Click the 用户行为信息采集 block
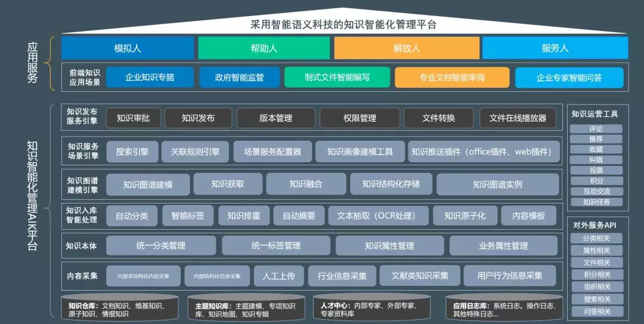 point(510,276)
